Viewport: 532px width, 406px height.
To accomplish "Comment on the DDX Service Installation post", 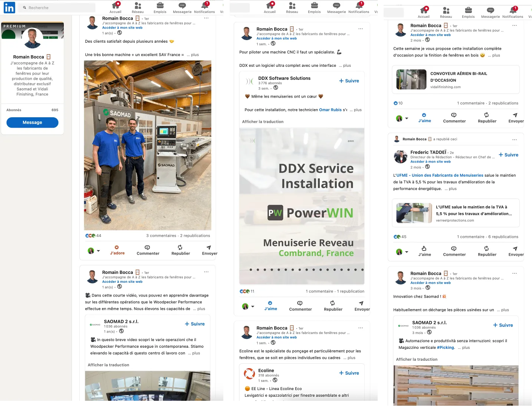I will pos(300,306).
